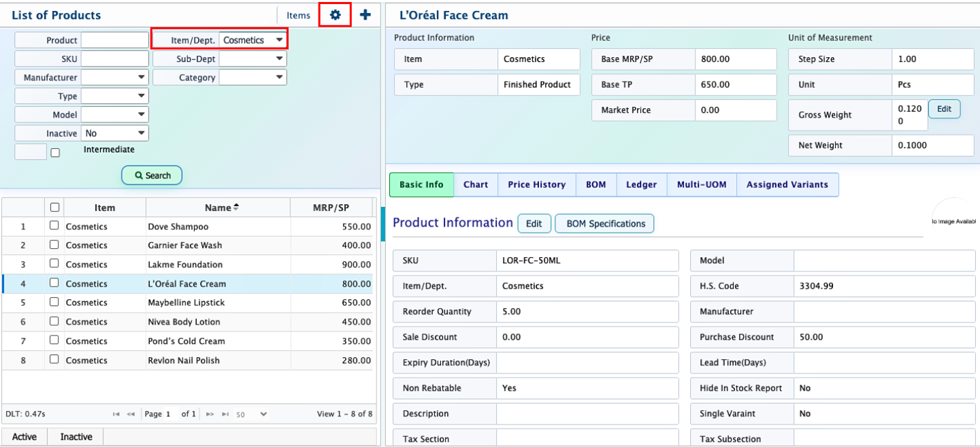Focus the SKU filter input field
The width and height of the screenshot is (980, 447).
coord(115,59)
